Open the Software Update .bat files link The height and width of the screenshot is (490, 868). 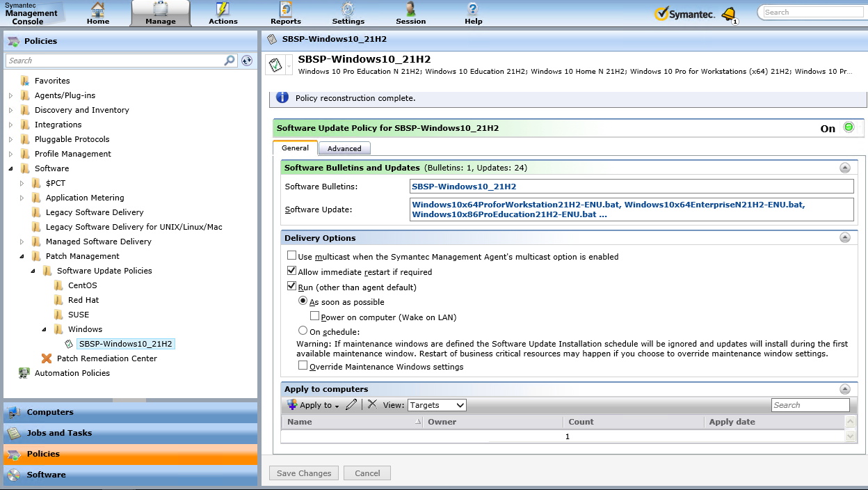click(x=608, y=210)
